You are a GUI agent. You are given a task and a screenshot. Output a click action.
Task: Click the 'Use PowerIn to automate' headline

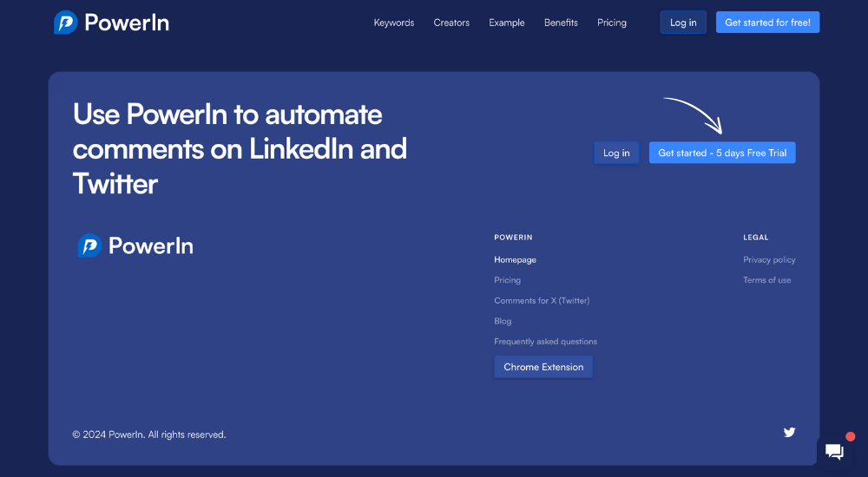[240, 148]
